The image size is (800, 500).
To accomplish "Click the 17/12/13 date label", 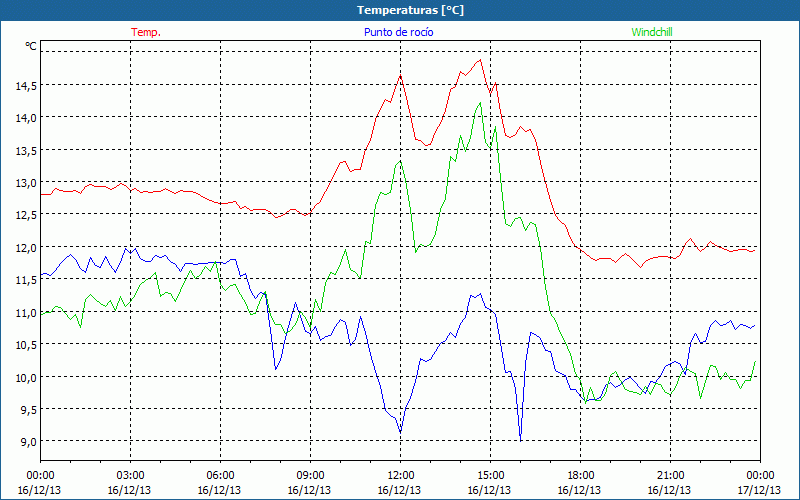I will point(759,490).
